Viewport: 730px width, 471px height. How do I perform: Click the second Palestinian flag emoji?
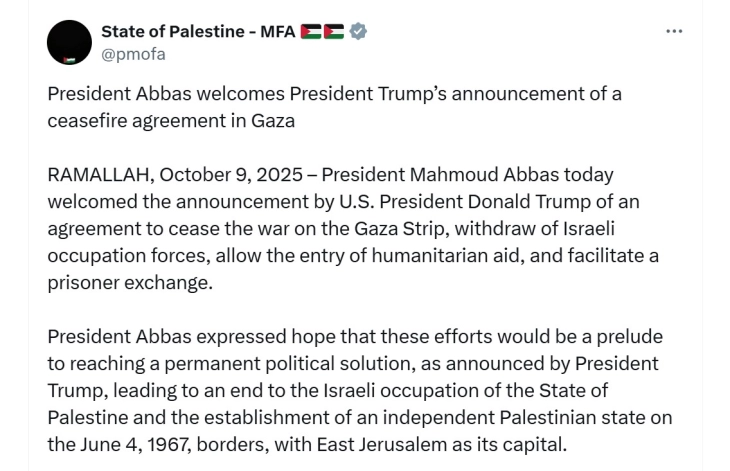tap(333, 31)
